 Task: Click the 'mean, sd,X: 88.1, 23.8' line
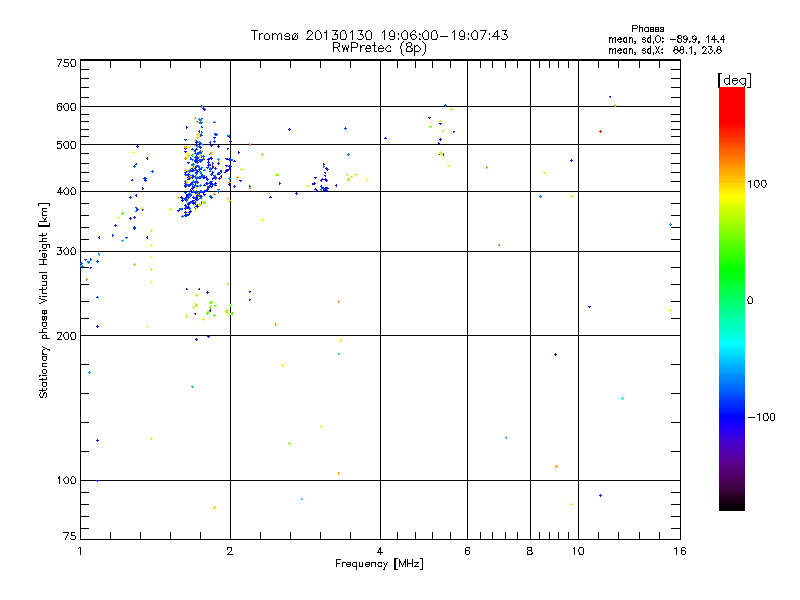[665, 50]
